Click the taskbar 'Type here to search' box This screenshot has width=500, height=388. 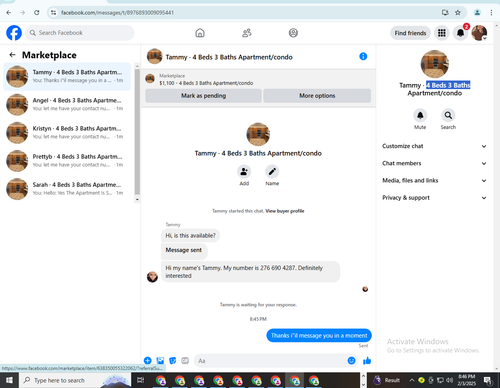[x=75, y=380]
